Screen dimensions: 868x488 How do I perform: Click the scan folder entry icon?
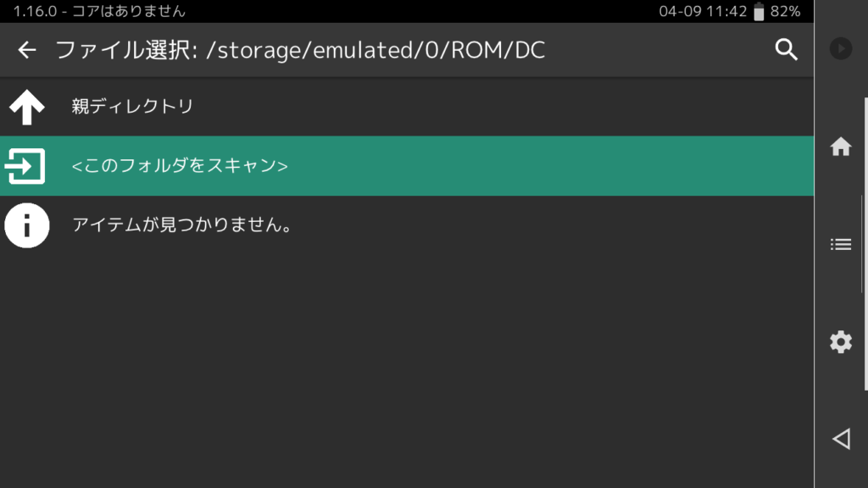coord(25,165)
